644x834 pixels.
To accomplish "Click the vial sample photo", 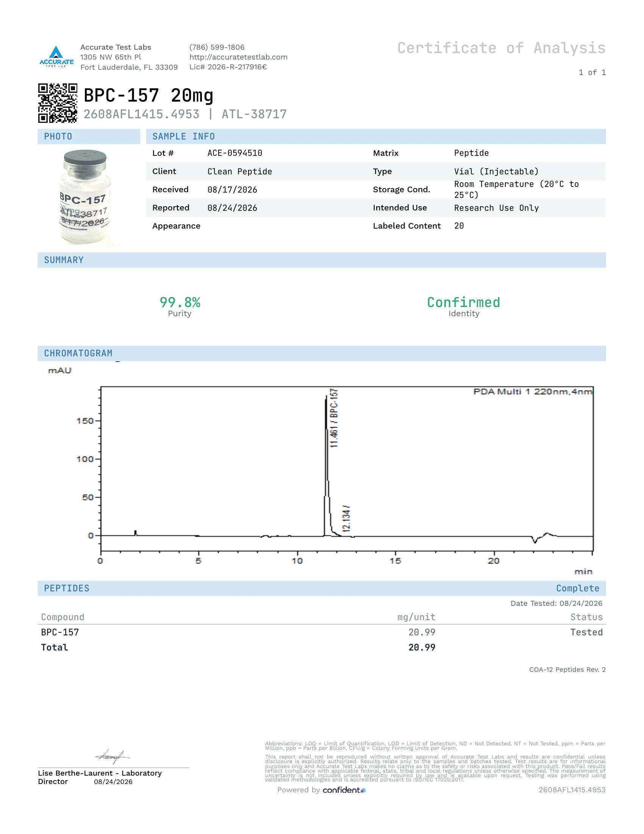I will tap(86, 198).
